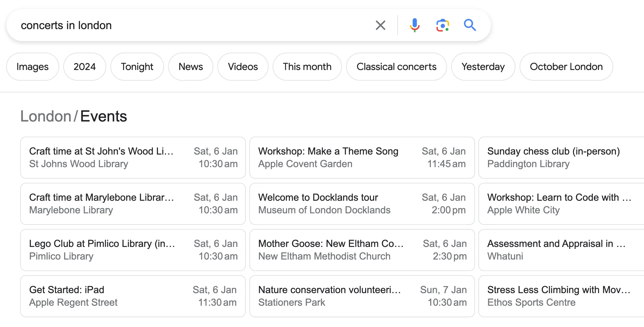The image size is (644, 327).
Task: Click the London breadcrumb link
Action: coord(46,116)
